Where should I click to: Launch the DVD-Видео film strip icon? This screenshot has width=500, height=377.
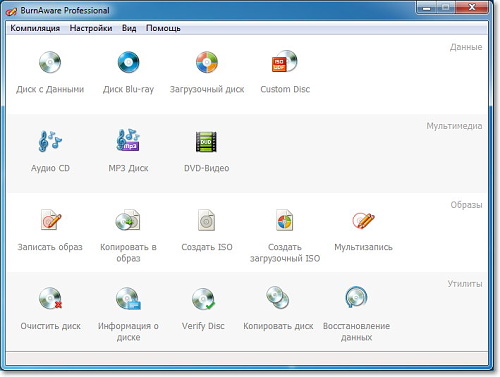[206, 142]
